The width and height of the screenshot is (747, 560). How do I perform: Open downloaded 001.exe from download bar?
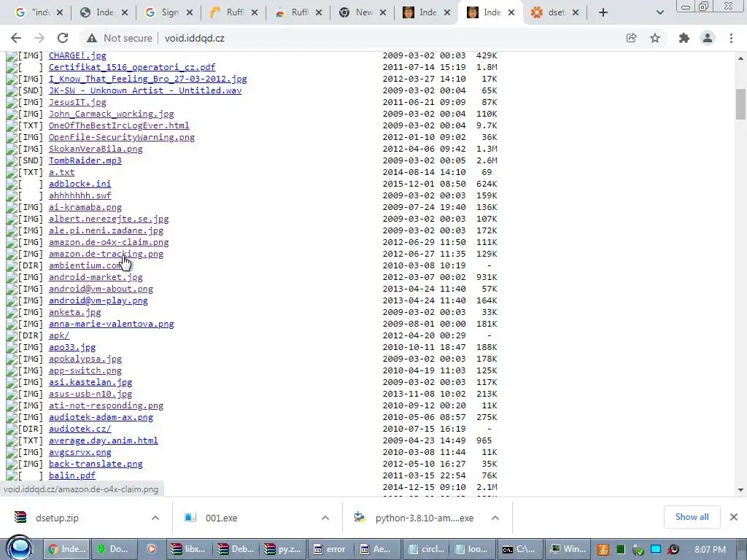pos(222,518)
